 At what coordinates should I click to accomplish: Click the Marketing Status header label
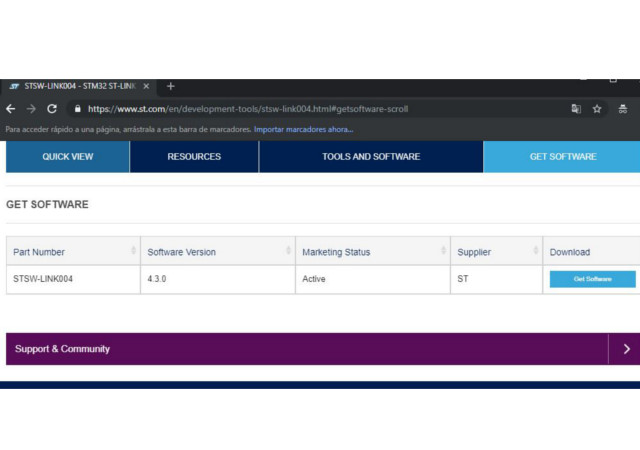336,252
